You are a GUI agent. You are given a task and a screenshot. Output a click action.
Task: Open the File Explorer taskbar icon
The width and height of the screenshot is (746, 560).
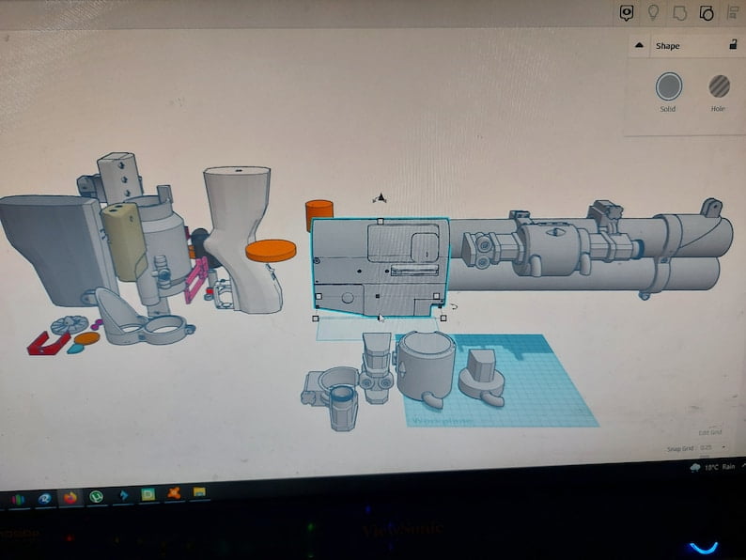[199, 492]
